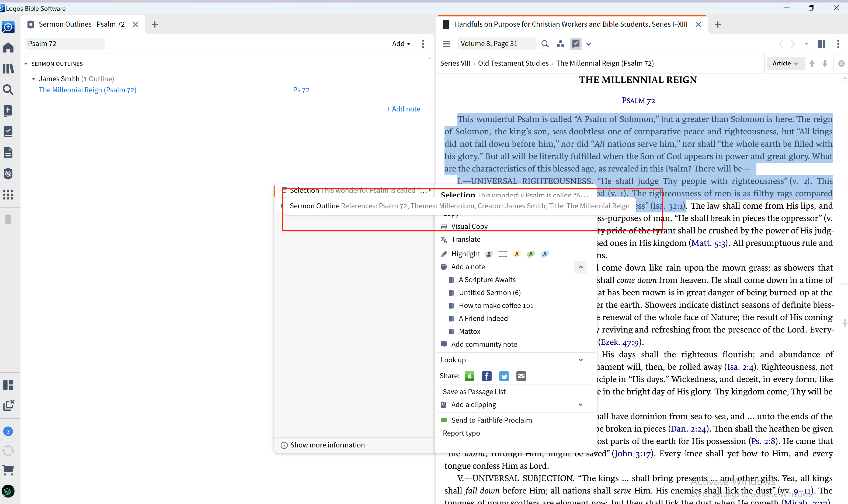
Task: Share selection via Twitter icon
Action: (x=504, y=376)
